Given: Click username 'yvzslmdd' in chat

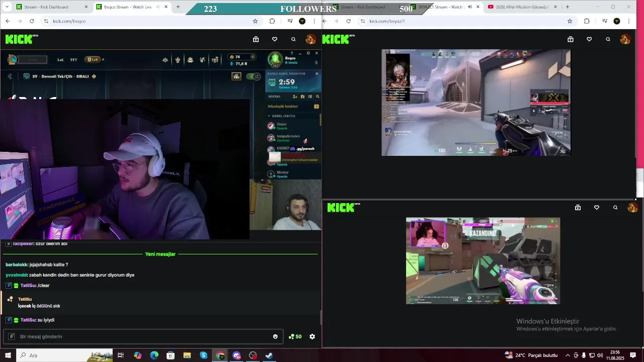Looking at the screenshot, I should [x=16, y=275].
